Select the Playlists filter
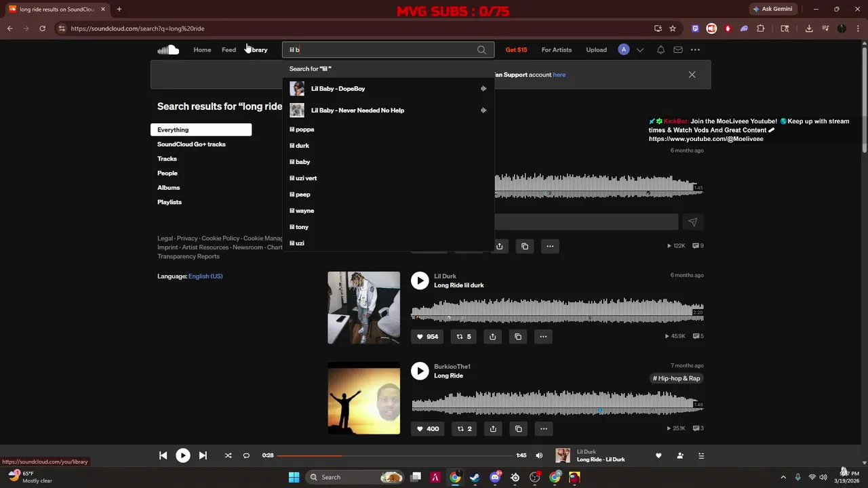 [170, 202]
